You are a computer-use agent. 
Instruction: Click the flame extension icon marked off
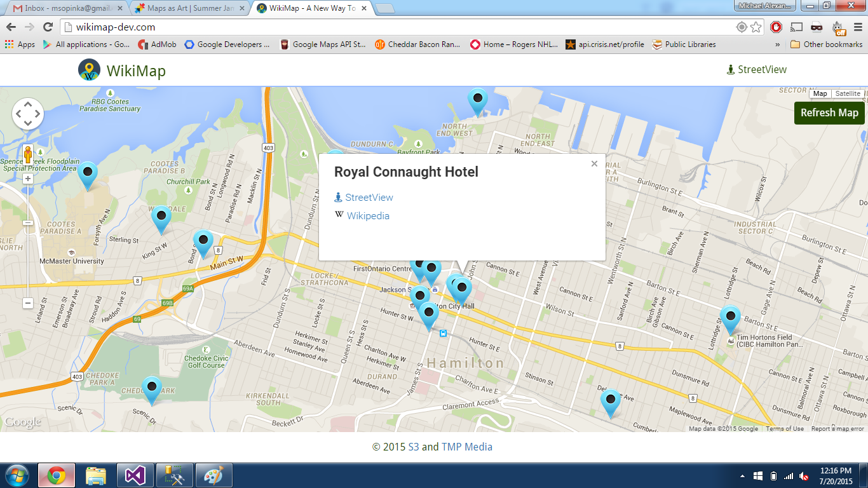click(838, 27)
